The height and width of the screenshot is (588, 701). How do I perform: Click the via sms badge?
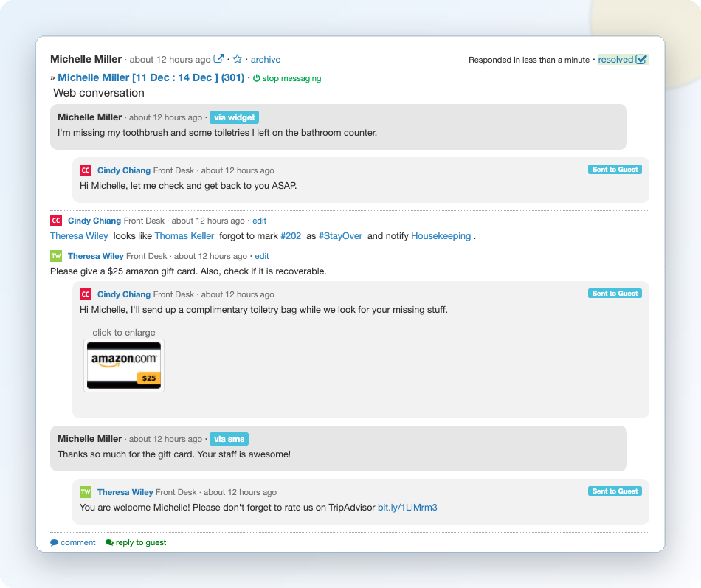229,439
